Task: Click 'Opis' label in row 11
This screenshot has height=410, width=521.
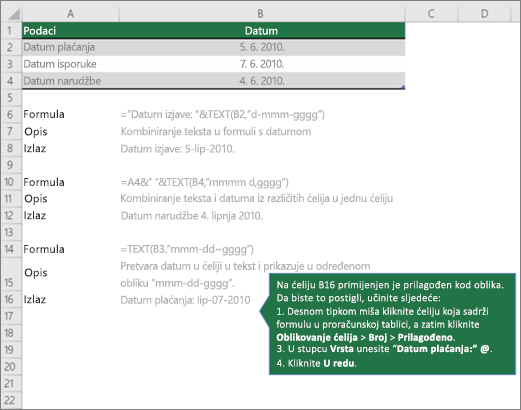Action: (x=36, y=199)
